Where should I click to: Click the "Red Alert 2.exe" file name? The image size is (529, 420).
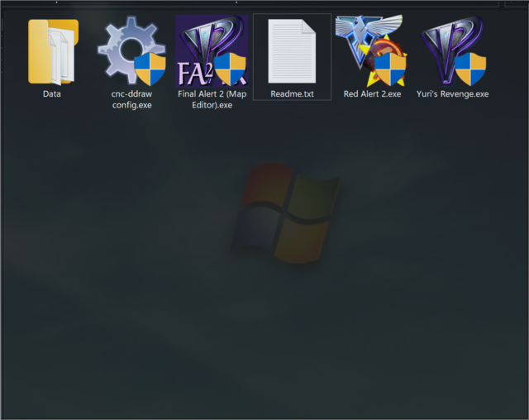click(x=372, y=93)
